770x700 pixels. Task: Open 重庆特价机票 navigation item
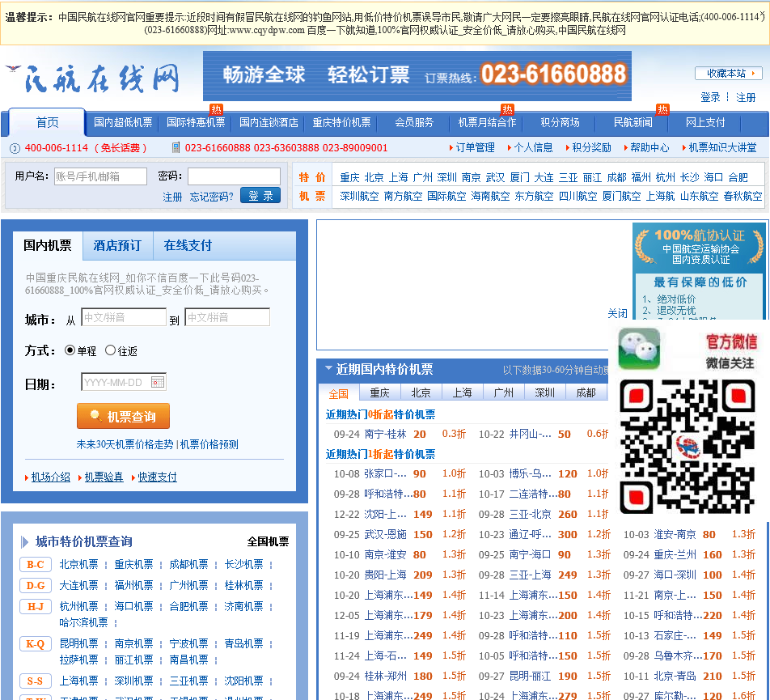point(341,122)
